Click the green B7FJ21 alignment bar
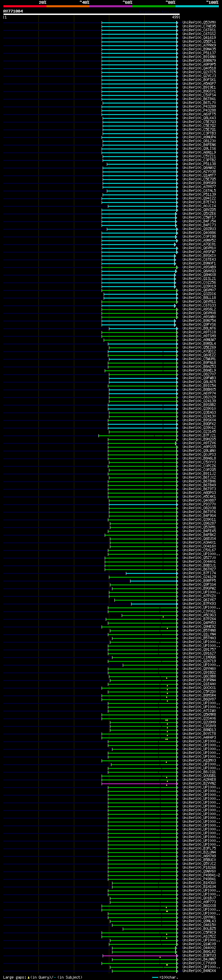The height and width of the screenshot is (980, 222). coord(138,436)
